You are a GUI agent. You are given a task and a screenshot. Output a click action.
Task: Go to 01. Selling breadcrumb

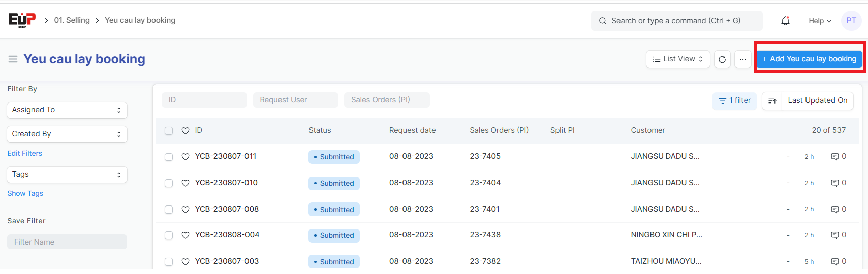[72, 20]
